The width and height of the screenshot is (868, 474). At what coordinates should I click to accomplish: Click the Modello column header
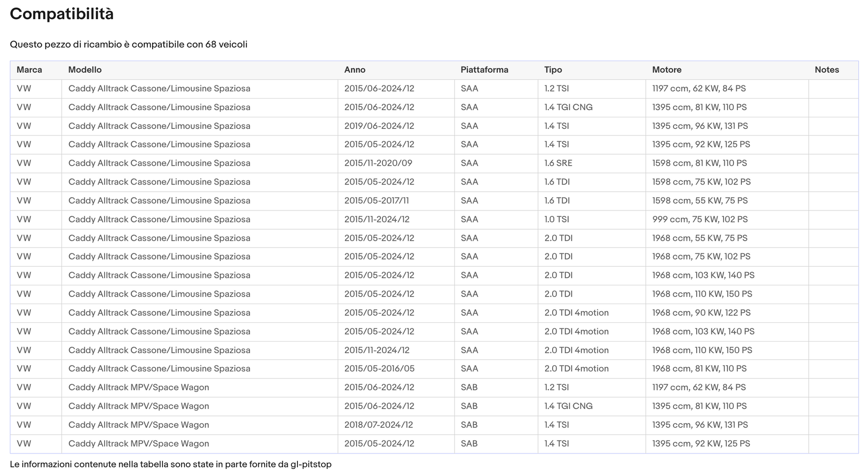[85, 70]
